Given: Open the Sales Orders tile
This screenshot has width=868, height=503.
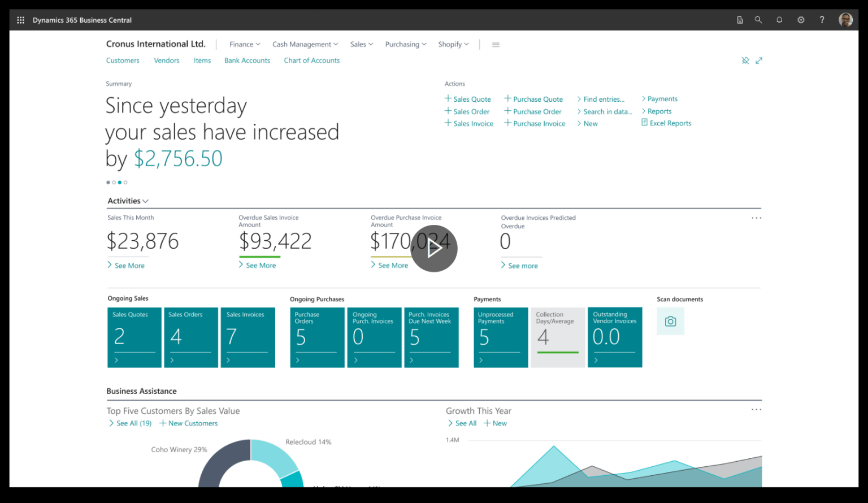Looking at the screenshot, I should pyautogui.click(x=191, y=337).
